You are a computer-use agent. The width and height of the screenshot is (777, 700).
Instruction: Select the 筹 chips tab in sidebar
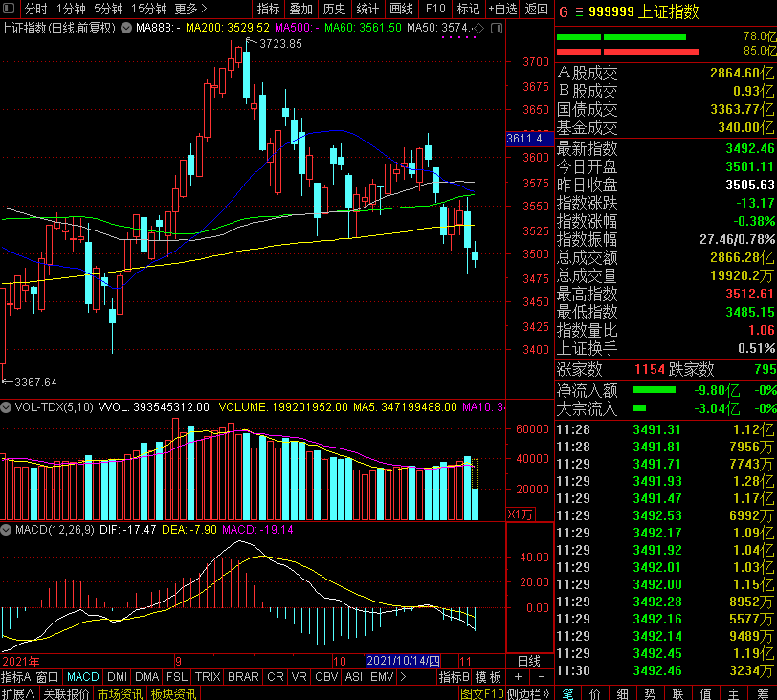click(764, 693)
